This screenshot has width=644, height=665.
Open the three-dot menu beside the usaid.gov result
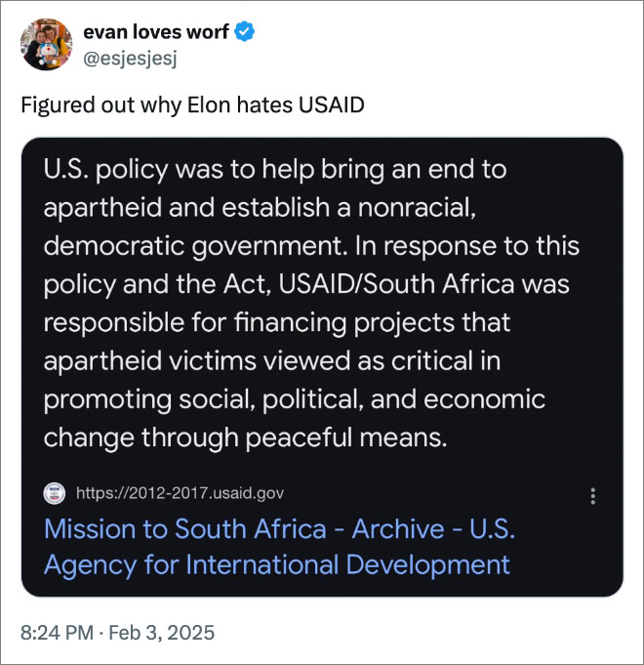tap(592, 496)
